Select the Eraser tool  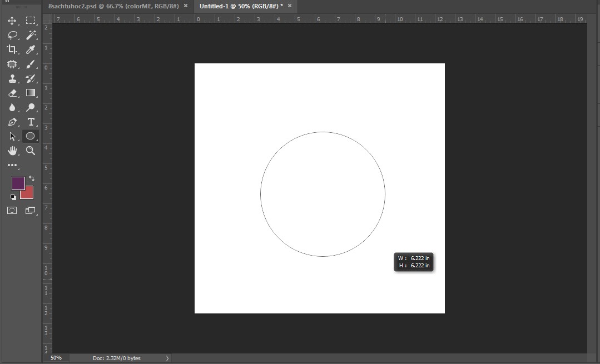12,93
